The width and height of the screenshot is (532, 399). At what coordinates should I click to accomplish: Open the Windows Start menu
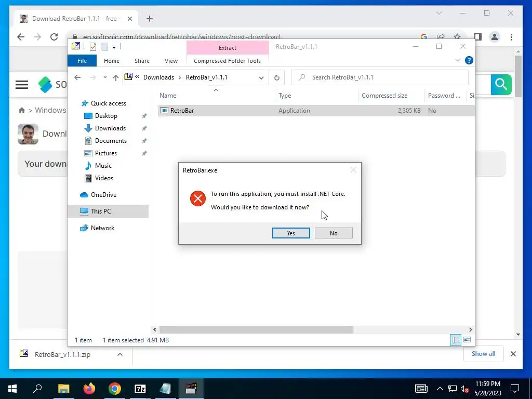(x=12, y=389)
